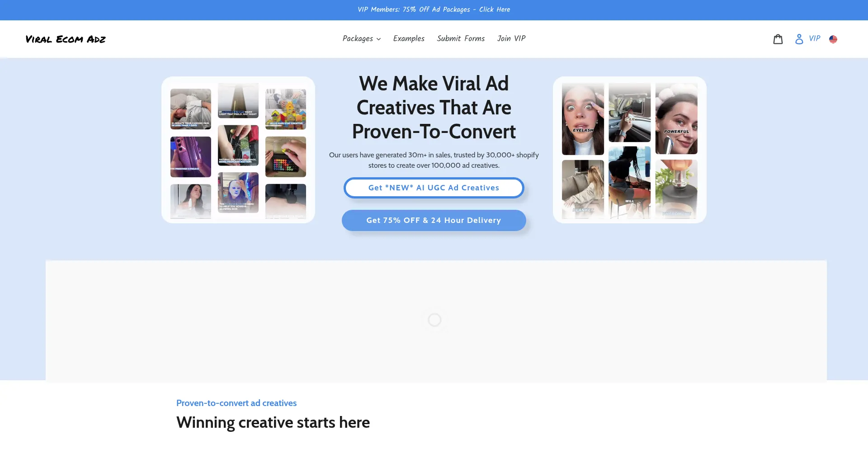Open the Examples menu item
868x449 pixels.
click(409, 39)
